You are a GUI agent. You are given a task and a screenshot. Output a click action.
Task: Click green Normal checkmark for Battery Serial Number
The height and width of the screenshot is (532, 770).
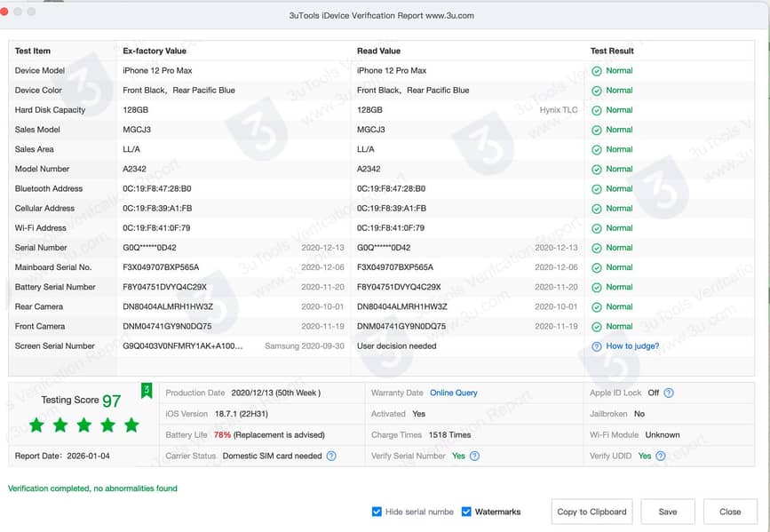(x=597, y=288)
